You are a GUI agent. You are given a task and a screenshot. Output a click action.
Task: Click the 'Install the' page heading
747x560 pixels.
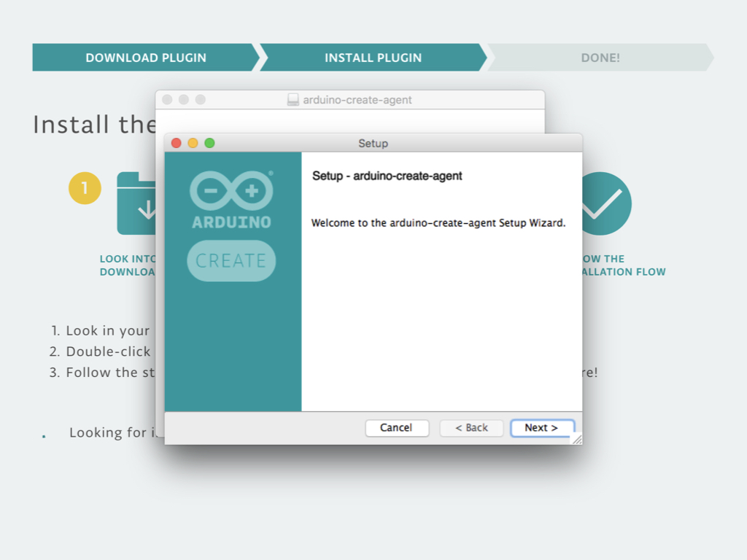94,125
